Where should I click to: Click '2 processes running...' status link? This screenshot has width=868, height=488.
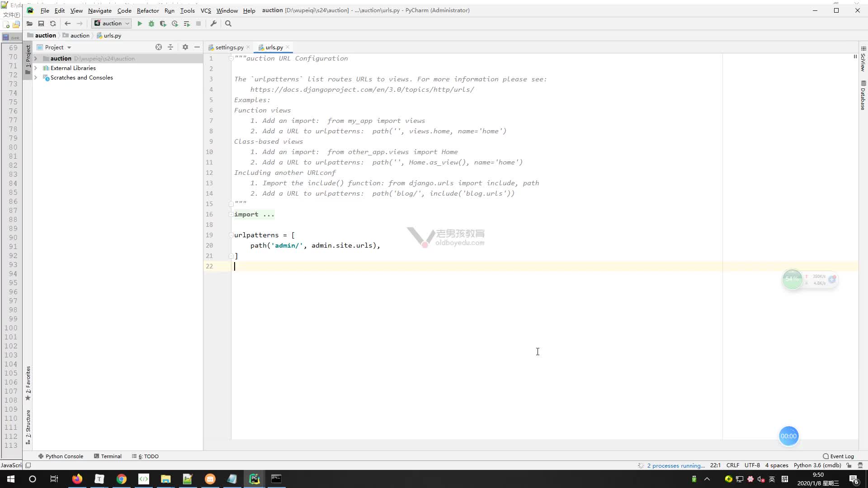[x=675, y=465]
